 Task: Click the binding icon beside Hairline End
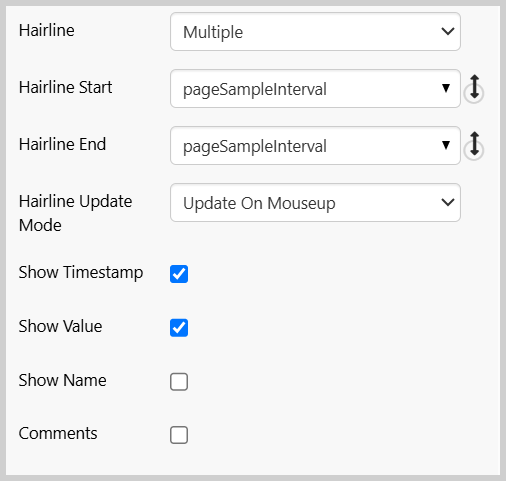(x=474, y=146)
